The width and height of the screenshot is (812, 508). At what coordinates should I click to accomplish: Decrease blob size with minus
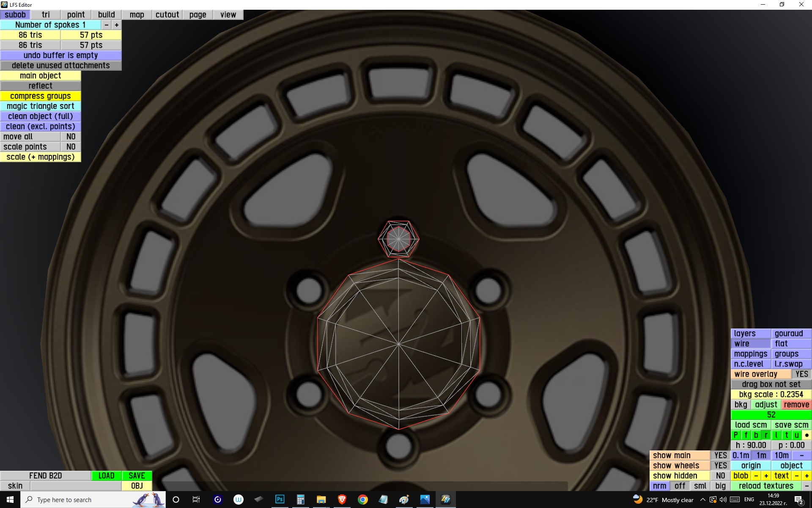click(x=756, y=476)
